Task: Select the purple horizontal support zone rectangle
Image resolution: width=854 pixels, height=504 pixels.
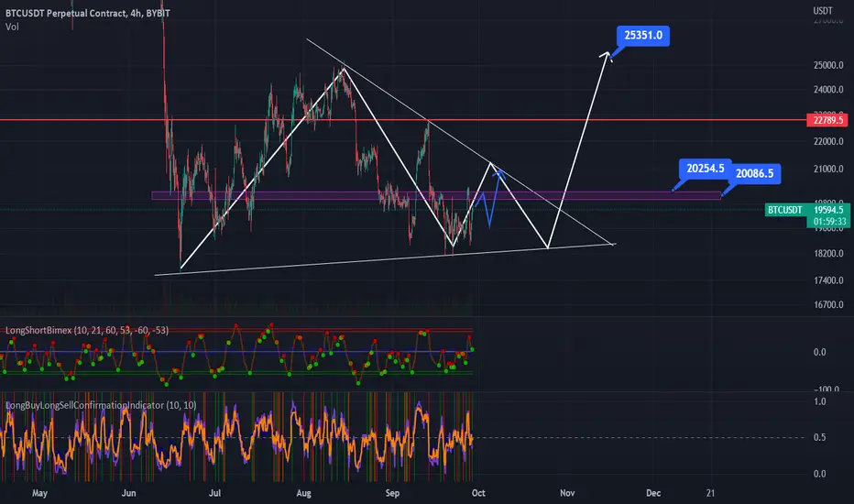Action: coord(436,195)
